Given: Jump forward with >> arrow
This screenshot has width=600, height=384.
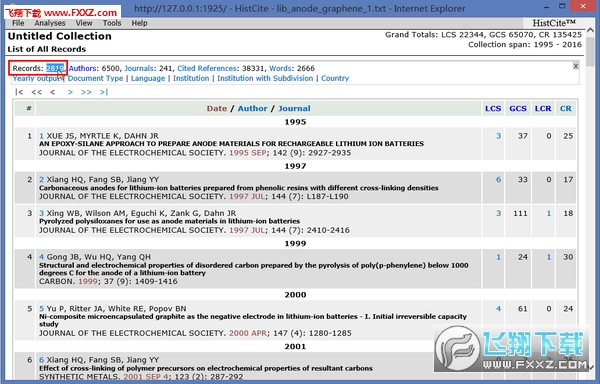Looking at the screenshot, I should pos(86,92).
